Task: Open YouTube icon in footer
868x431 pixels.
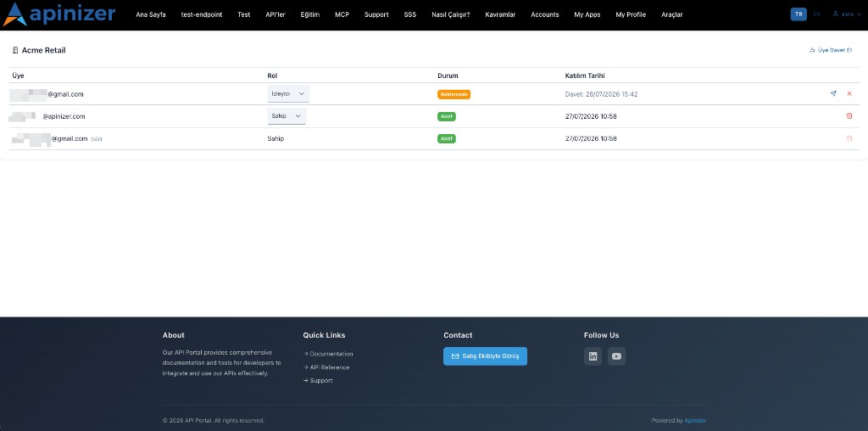Action: click(x=616, y=356)
